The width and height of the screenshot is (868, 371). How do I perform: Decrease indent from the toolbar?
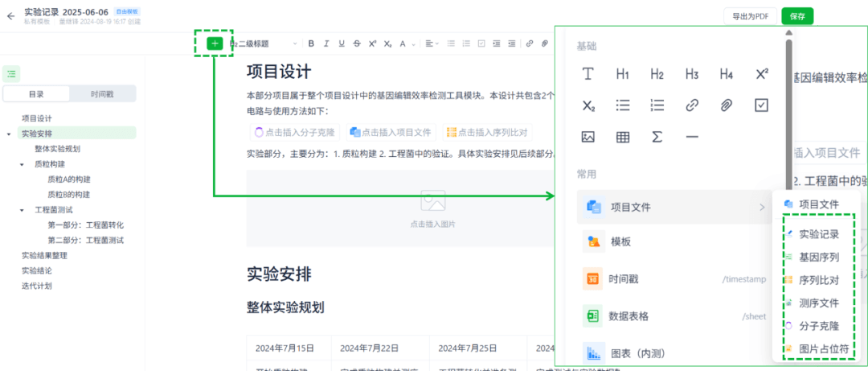pyautogui.click(x=512, y=43)
